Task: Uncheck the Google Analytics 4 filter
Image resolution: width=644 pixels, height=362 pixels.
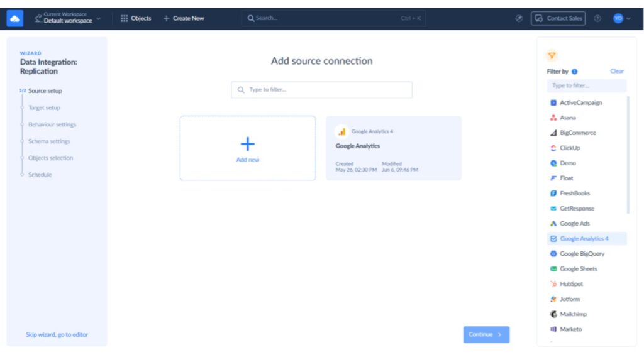Action: [x=587, y=238]
